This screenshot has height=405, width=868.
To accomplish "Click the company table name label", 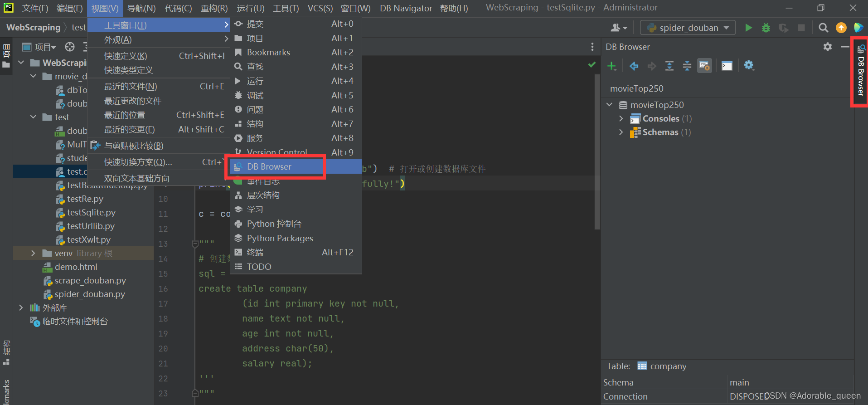I will [668, 366].
